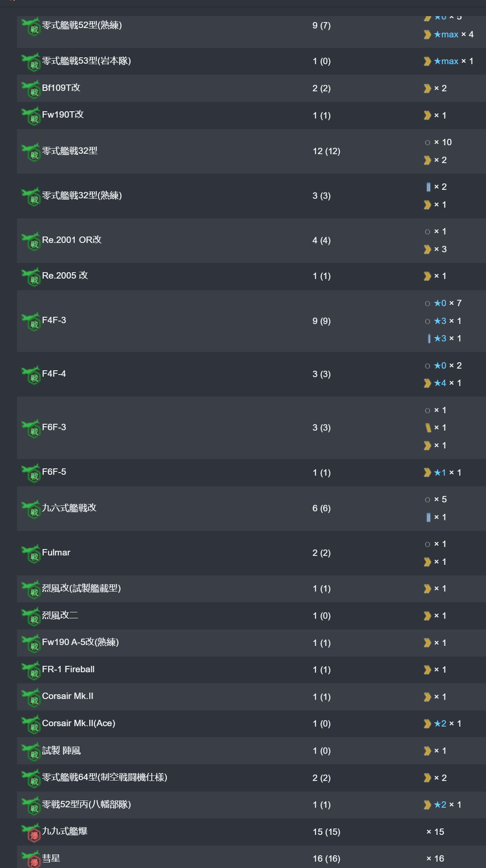Click the ★max × 1 label for 零式艦戦53型(岩本隊)

(x=453, y=61)
